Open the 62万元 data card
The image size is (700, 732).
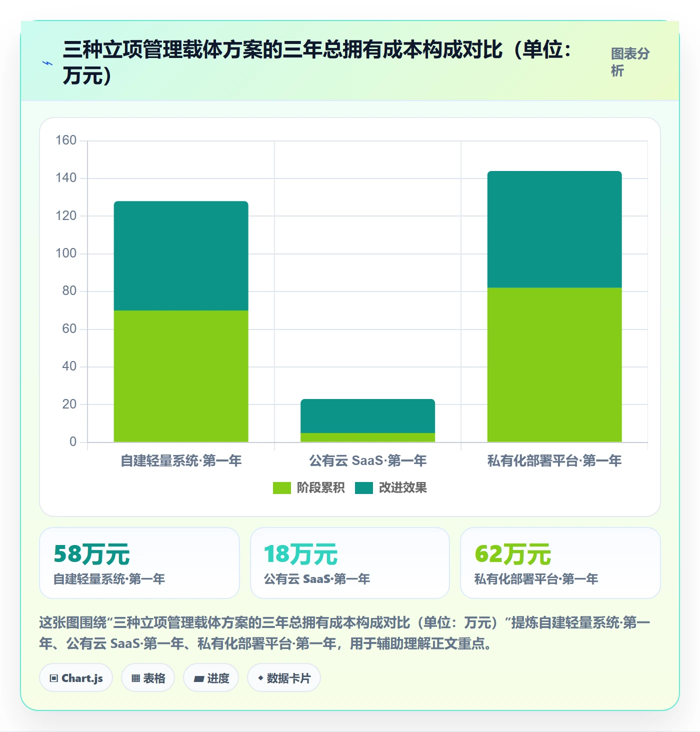coord(560,563)
